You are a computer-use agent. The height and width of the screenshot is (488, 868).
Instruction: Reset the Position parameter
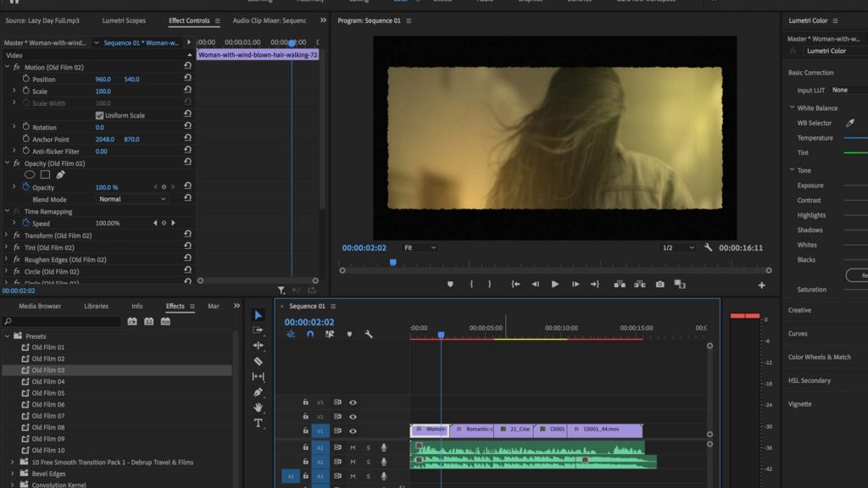click(187, 79)
